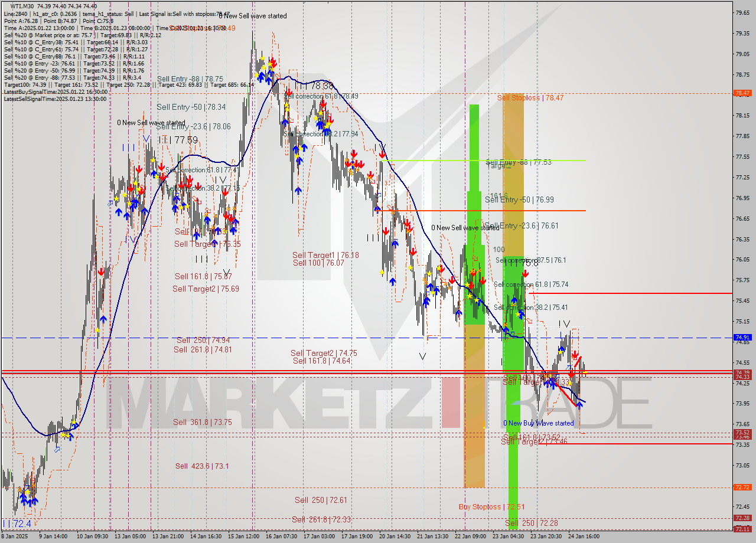Click 'Sell correction 61.8 | 75.74' label
Viewport: 756px width, 543px height.
click(x=531, y=284)
